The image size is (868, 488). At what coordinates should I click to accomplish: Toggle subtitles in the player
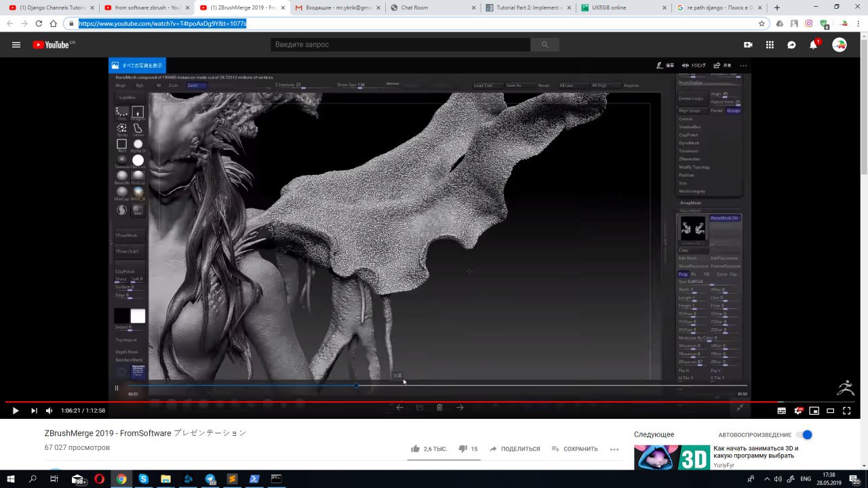click(x=781, y=410)
